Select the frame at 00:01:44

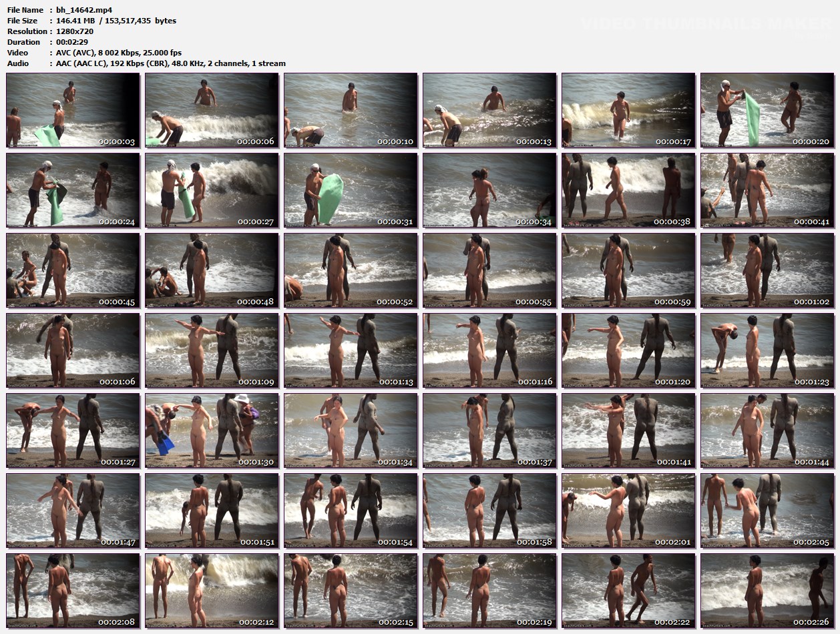click(767, 430)
